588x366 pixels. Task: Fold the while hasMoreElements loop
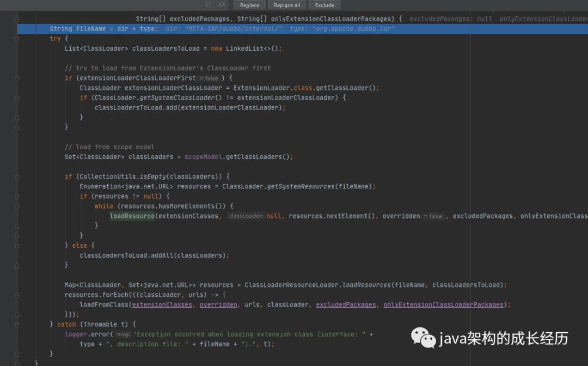pos(17,206)
